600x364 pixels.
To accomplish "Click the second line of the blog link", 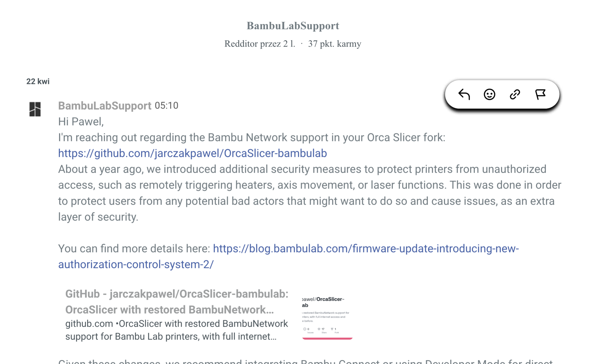I will point(136,264).
